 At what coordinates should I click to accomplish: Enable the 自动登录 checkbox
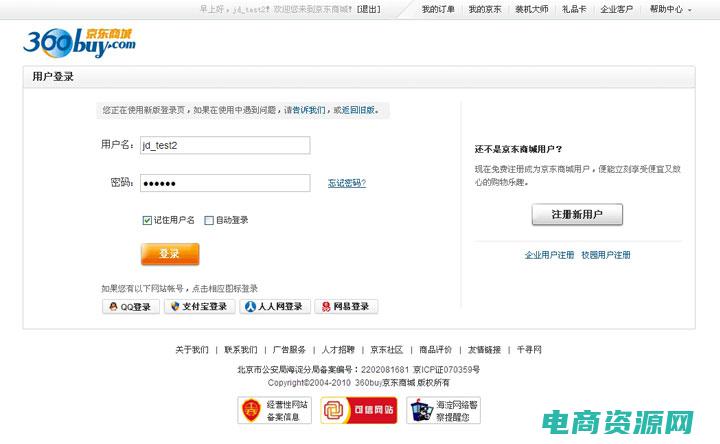coord(209,220)
